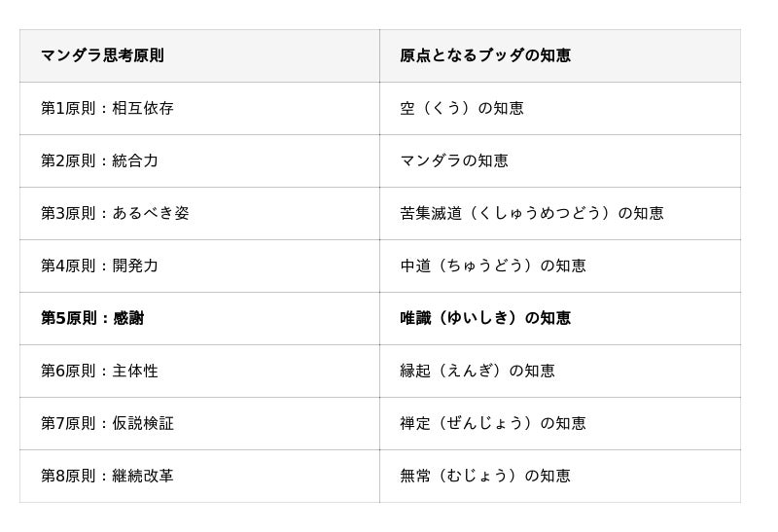The height and width of the screenshot is (532, 778).
Task: Click the bold 唯識（ゆいしき）の知恵 cell
Action: [484, 318]
